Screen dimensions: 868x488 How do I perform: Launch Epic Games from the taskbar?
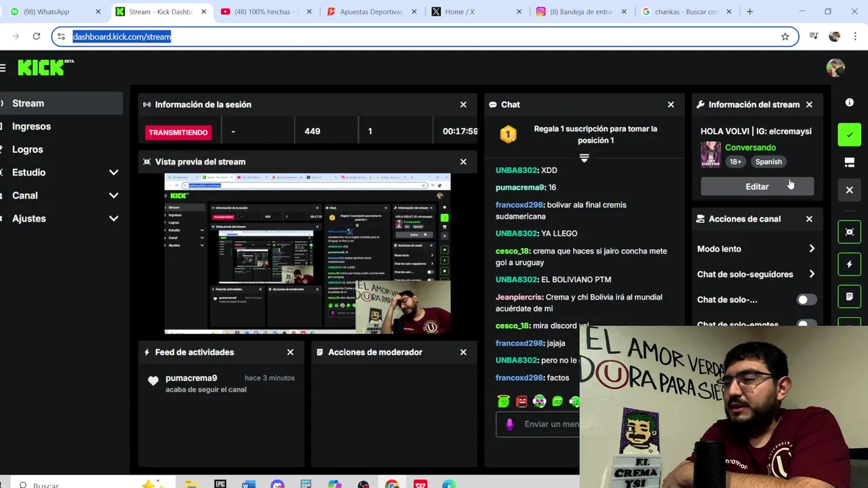220,484
